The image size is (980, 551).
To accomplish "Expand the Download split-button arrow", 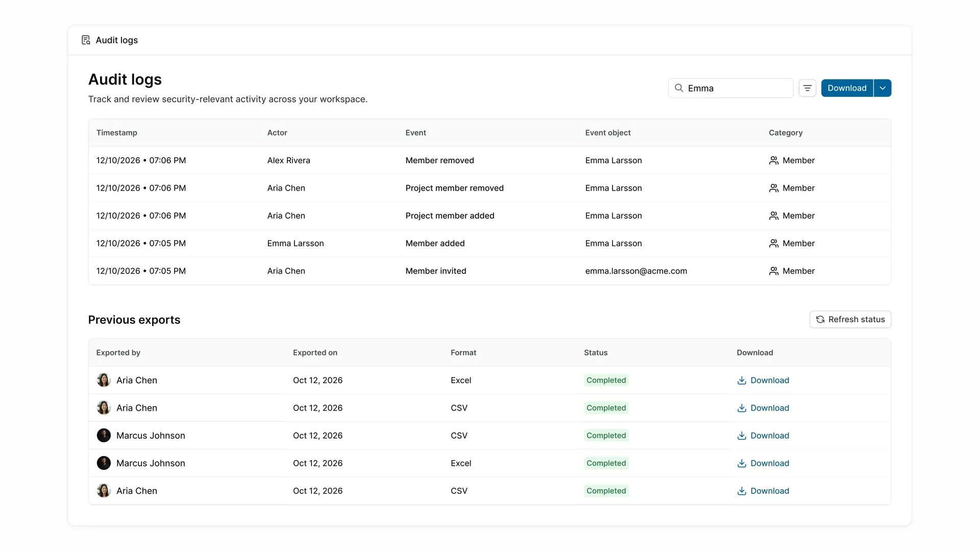I will coord(883,88).
